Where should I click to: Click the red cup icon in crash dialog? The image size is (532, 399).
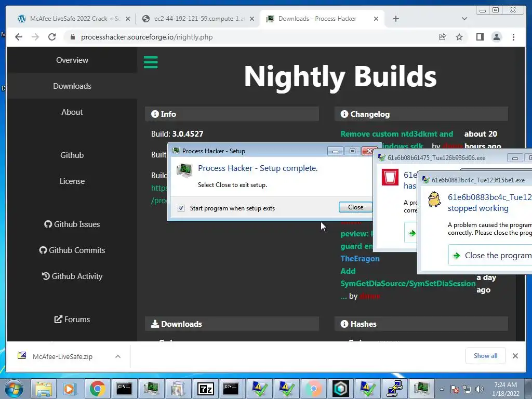point(390,177)
